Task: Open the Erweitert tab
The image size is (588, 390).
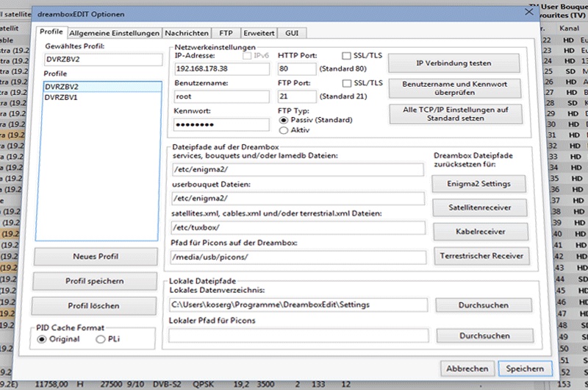Action: click(x=259, y=33)
